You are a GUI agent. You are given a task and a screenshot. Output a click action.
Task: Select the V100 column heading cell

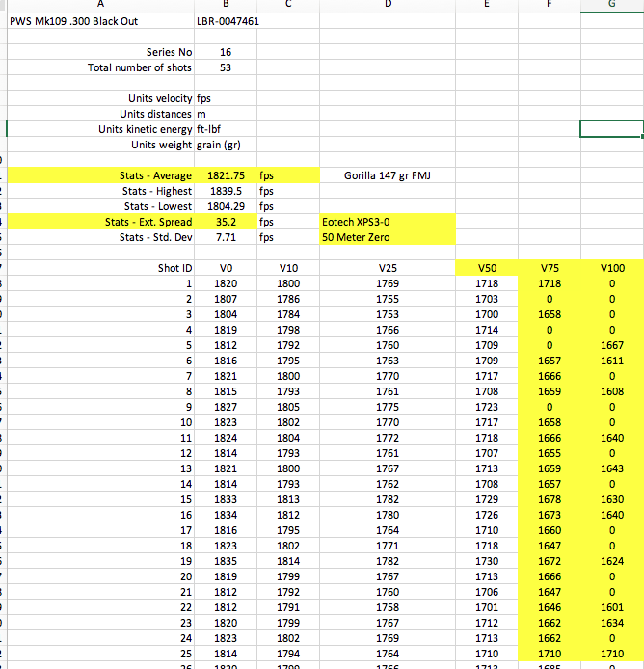point(612,268)
